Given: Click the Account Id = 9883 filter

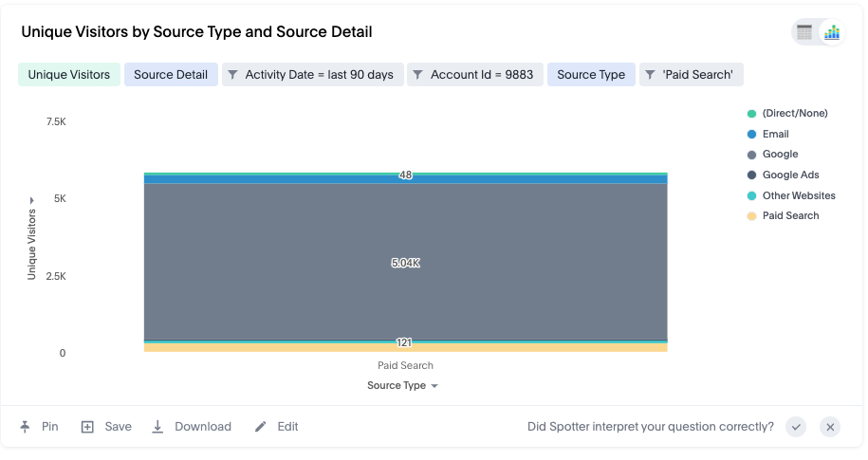Looking at the screenshot, I should [475, 75].
